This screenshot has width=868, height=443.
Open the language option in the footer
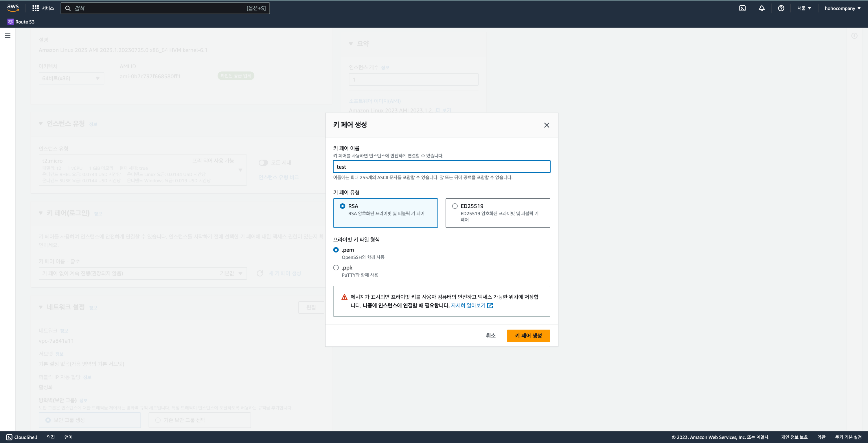[x=68, y=437]
